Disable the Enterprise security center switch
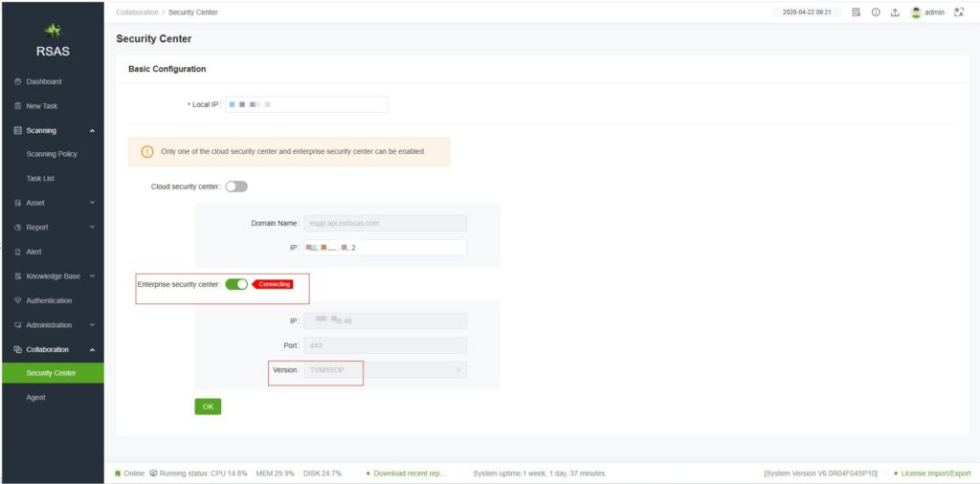This screenshot has height=484, width=980. 236,284
